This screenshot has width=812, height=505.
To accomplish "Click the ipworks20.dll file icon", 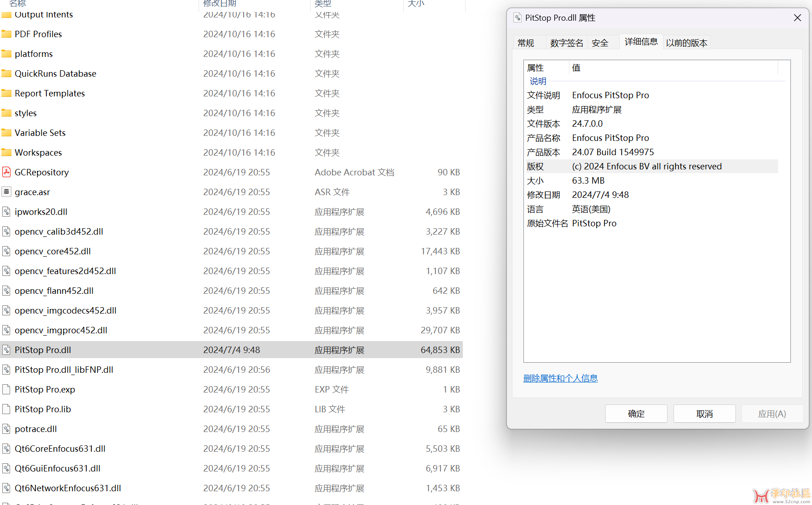I will [6, 212].
